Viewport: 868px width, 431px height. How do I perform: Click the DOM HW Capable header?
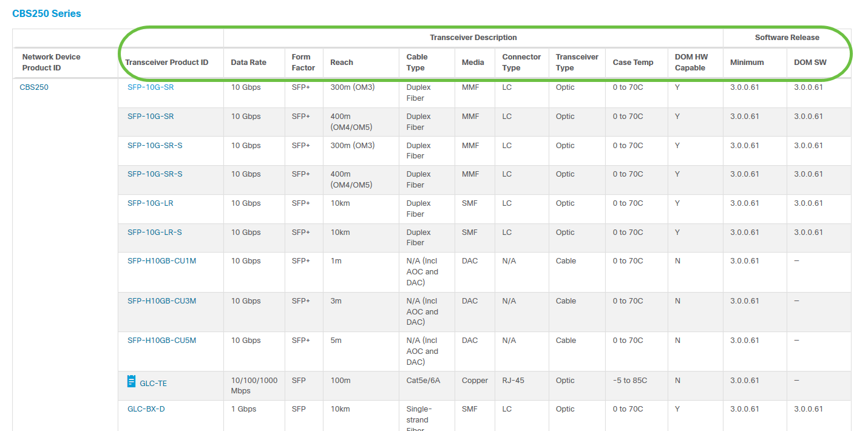pyautogui.click(x=691, y=63)
